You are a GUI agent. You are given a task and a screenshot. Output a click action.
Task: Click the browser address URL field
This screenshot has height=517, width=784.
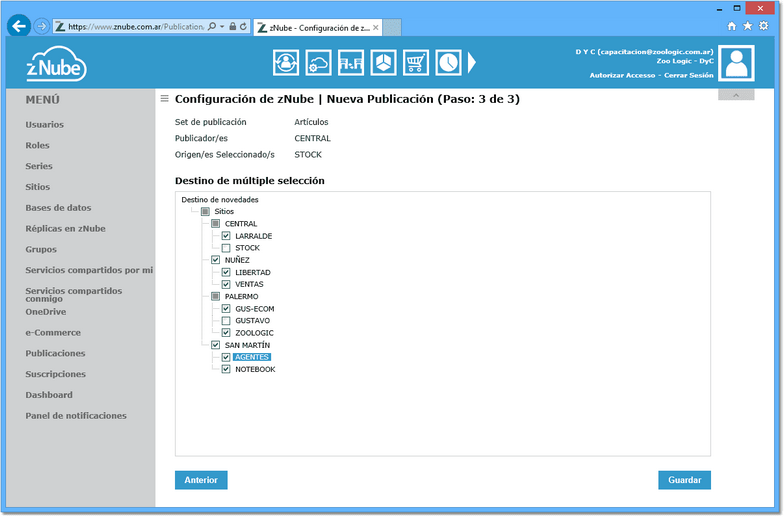click(x=136, y=27)
